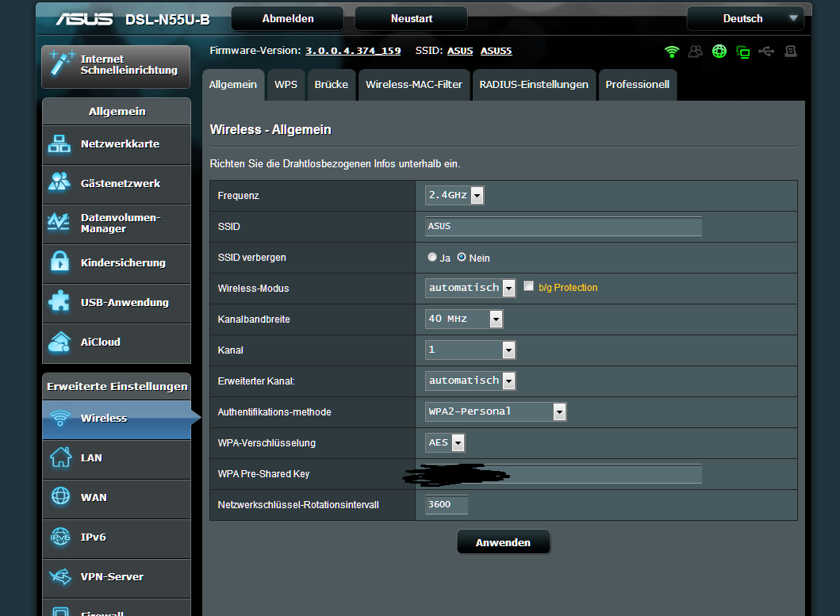
Task: Click the WAN globe icon
Action: pos(60,496)
